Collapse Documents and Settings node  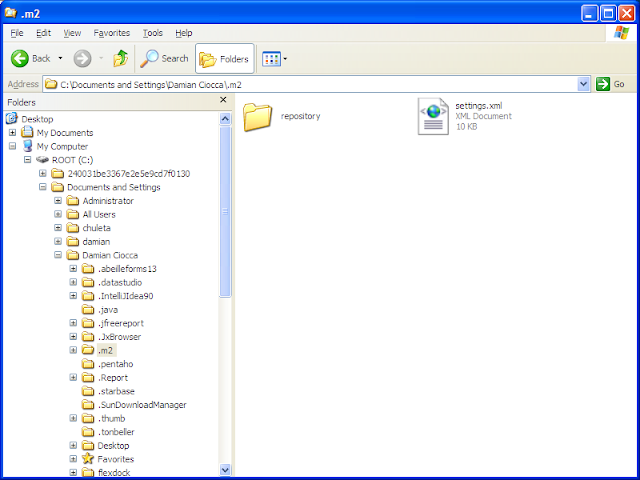(42, 187)
